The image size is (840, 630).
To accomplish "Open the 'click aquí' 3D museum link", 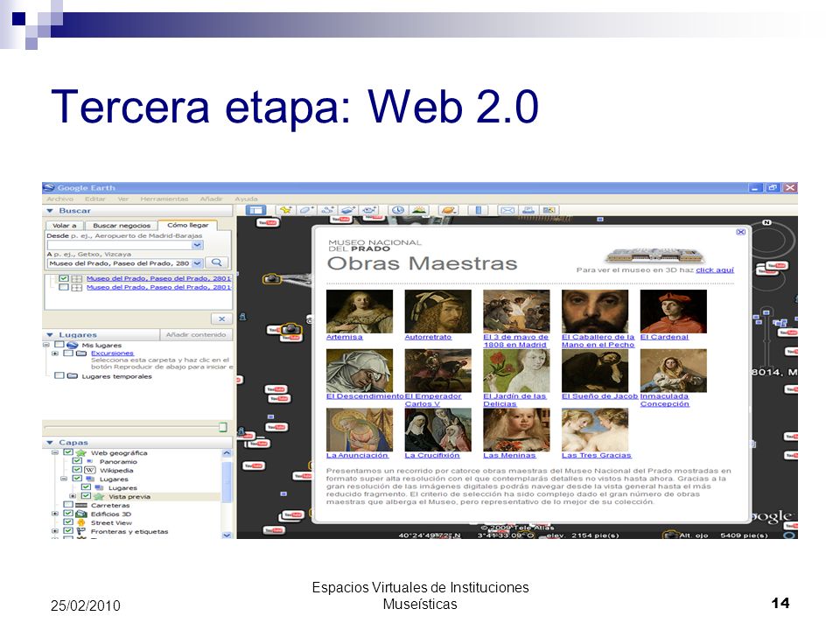I will 715,270.
